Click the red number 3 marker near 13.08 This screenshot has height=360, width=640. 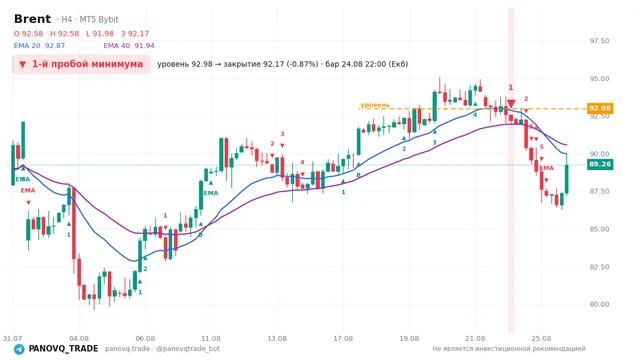coord(282,134)
